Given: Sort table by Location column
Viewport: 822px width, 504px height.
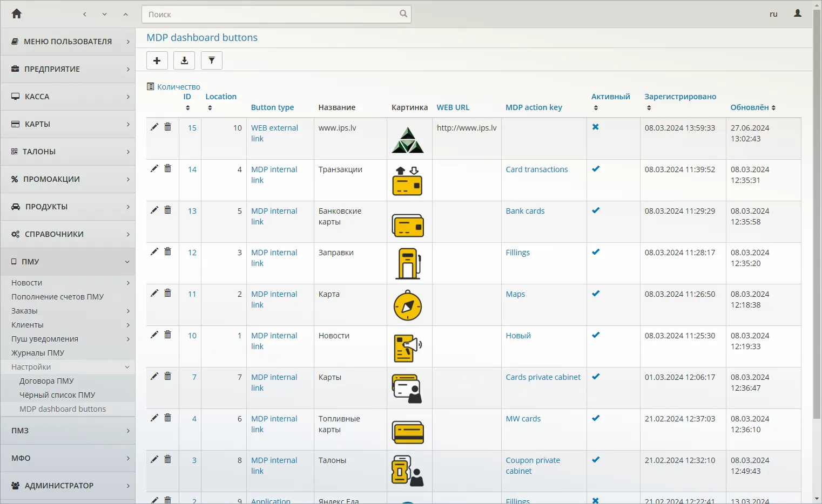Looking at the screenshot, I should [221, 102].
